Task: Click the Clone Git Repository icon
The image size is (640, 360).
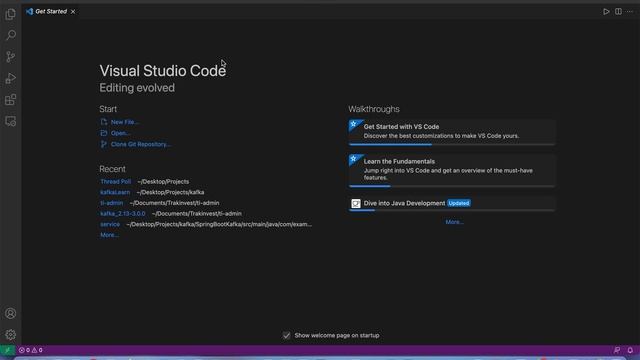Action: (104, 144)
